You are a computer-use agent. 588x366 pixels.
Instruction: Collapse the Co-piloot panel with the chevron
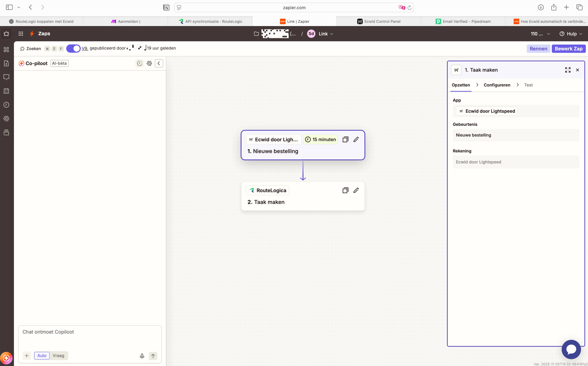coord(159,63)
